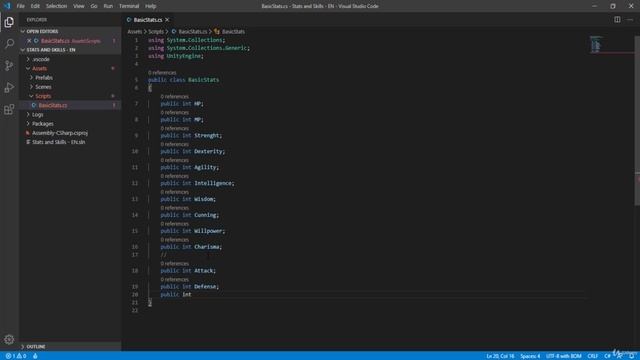
Task: Click the 0 references lens above BasicStats class
Action: pos(162,73)
